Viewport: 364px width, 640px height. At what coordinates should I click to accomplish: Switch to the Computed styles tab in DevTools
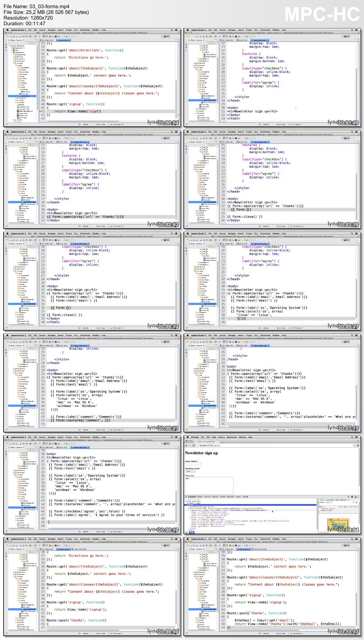coord(330,500)
